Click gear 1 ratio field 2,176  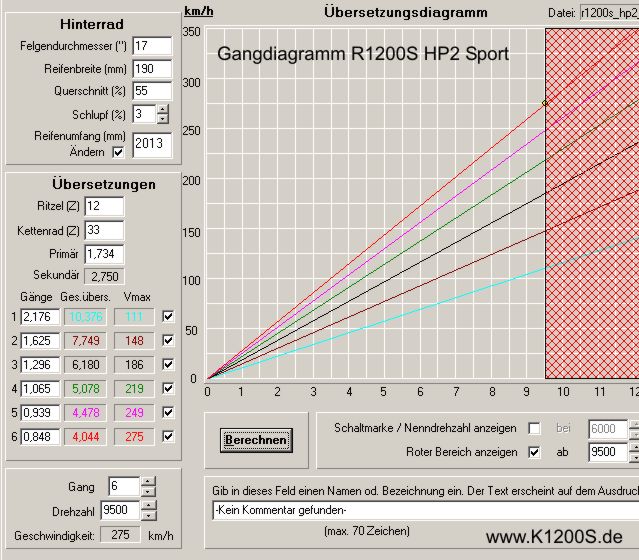pyautogui.click(x=40, y=317)
